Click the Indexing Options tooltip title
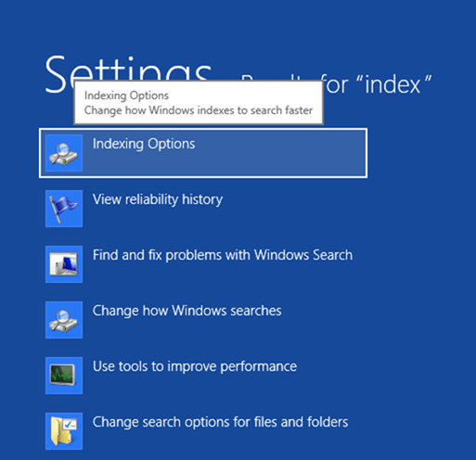Viewport: 476px width, 460px height. 126,96
